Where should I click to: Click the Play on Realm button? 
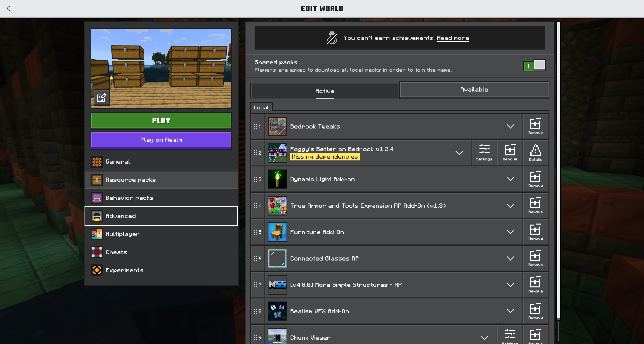(161, 140)
